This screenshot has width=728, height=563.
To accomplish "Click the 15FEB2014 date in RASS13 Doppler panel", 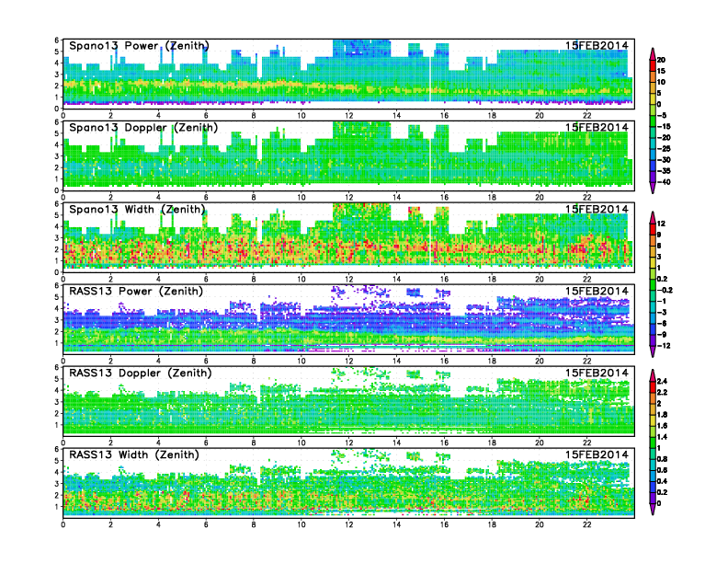I will 597,373.
